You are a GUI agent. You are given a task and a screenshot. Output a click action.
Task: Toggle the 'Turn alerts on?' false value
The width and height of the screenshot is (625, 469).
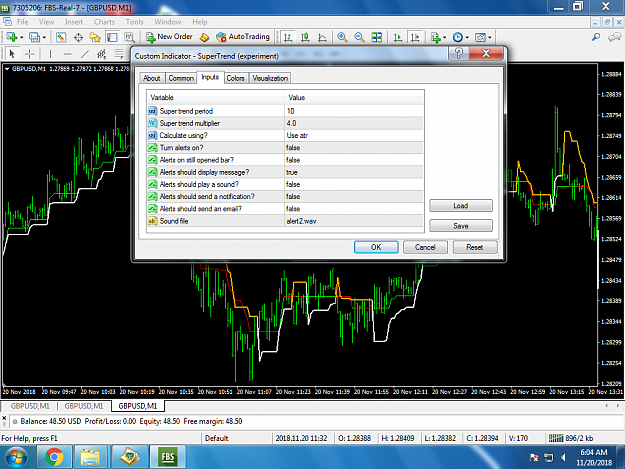click(x=354, y=148)
